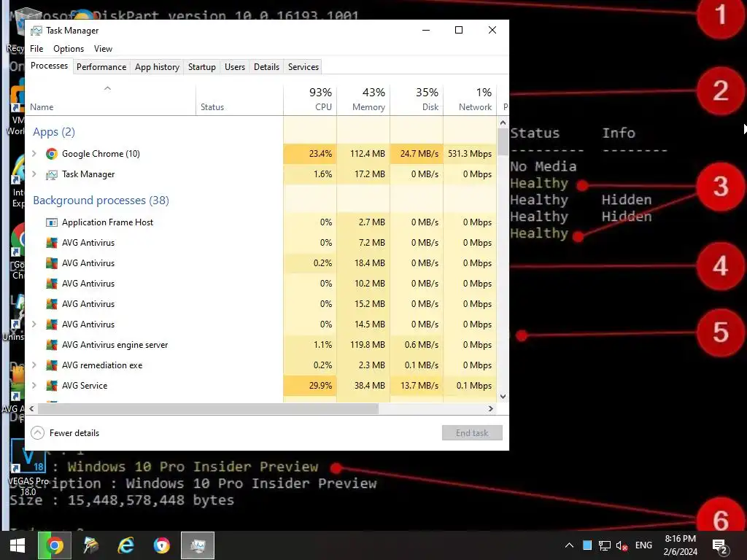Click the 'Apps (2)' group heading
This screenshot has width=747, height=560.
(x=54, y=132)
